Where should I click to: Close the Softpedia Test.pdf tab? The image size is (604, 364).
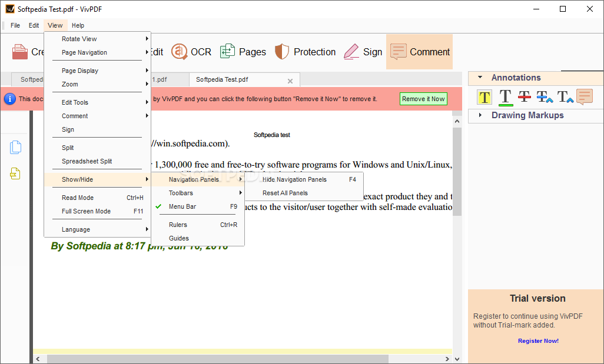coord(290,81)
